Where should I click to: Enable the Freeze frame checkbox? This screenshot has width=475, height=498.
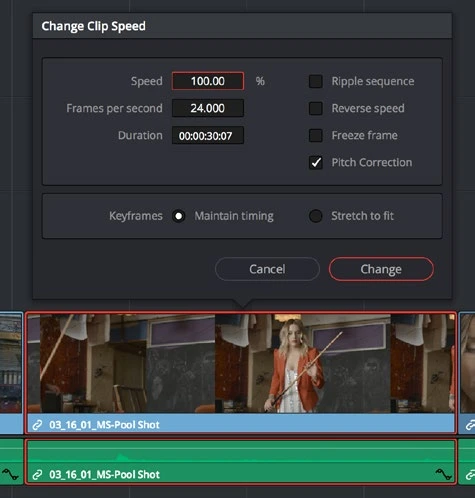315,135
